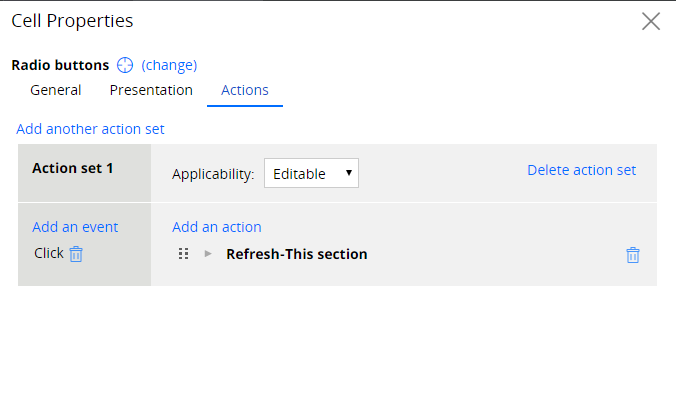This screenshot has height=395, width=676.
Task: Follow the (change) control type link
Action: tap(169, 65)
